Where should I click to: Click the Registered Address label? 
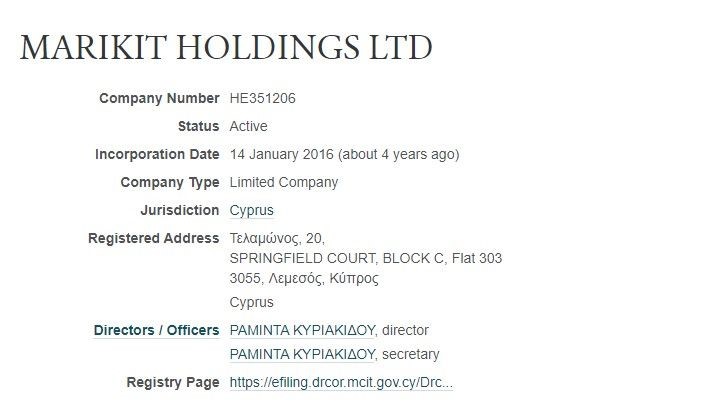(x=153, y=238)
